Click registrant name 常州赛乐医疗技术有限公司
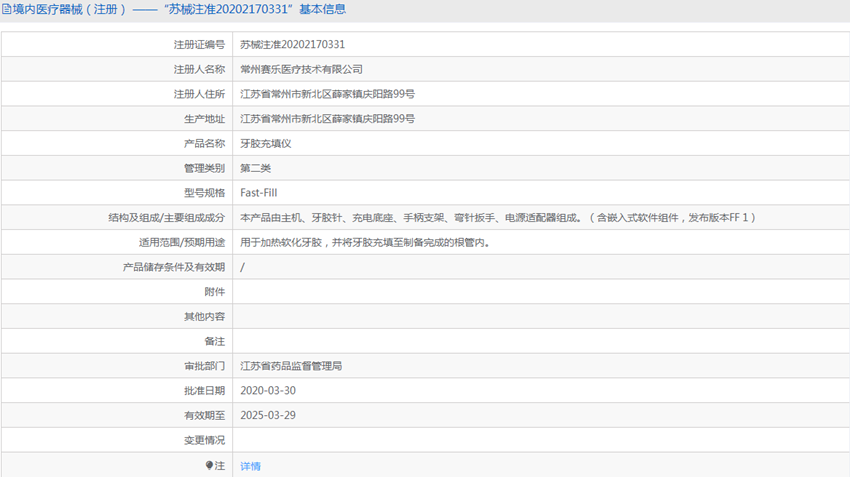 pos(301,69)
